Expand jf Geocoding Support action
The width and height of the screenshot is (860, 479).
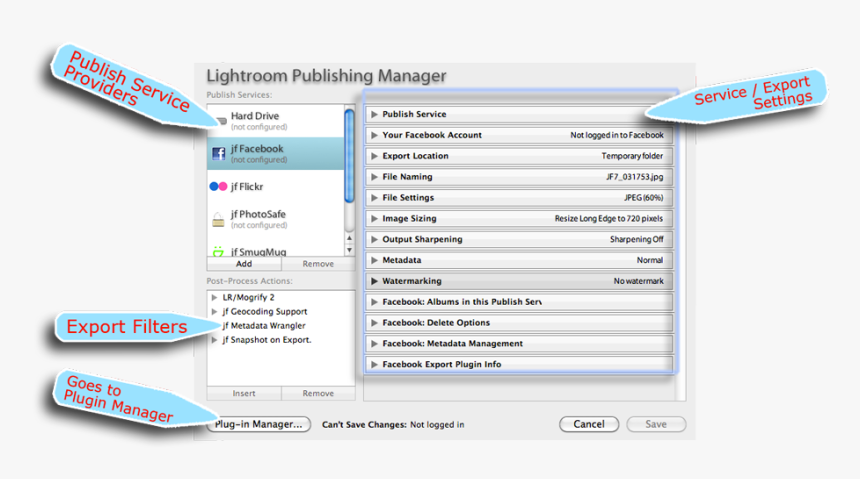(214, 312)
